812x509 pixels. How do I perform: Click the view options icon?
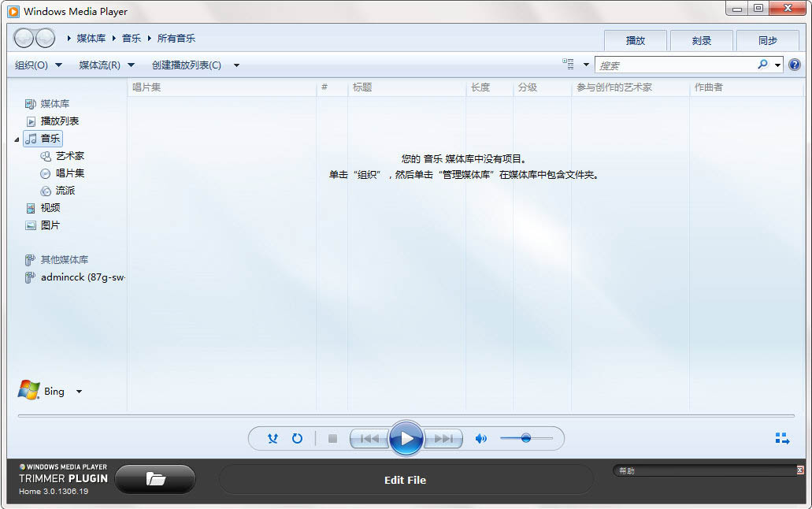(x=568, y=65)
